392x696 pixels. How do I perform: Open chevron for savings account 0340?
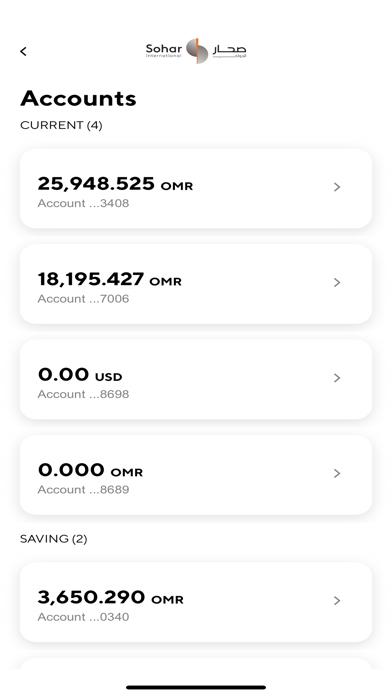pyautogui.click(x=337, y=601)
